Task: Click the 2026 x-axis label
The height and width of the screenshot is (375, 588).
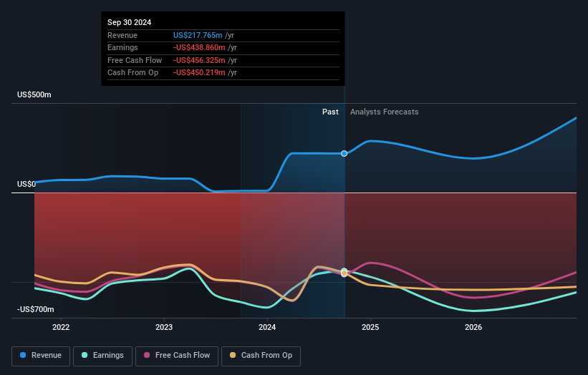Action: pyautogui.click(x=473, y=327)
